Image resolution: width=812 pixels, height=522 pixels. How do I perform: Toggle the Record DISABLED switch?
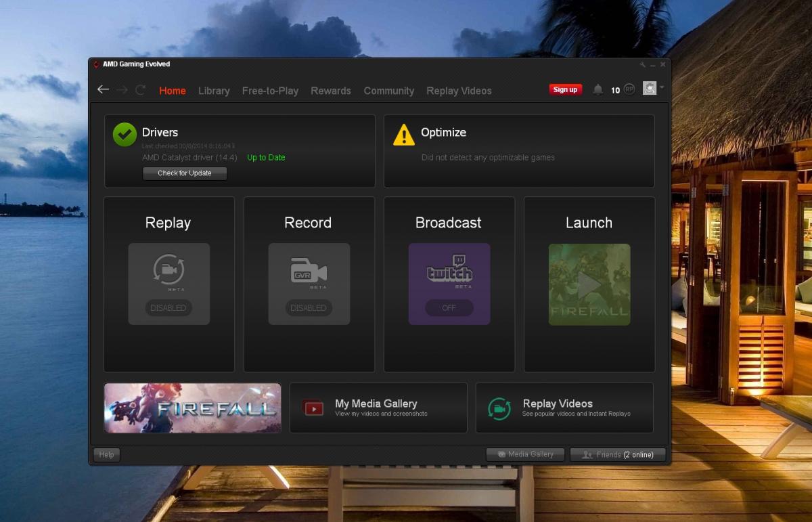(309, 307)
